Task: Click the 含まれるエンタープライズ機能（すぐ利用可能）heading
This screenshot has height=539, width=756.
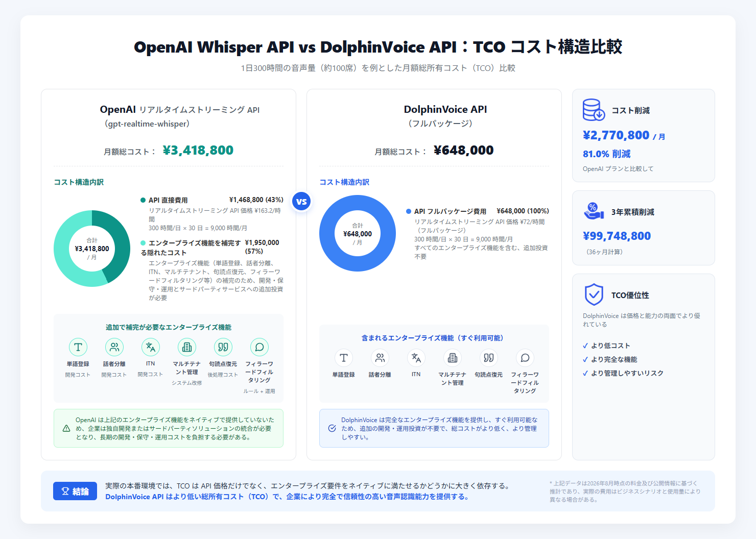Action: pyautogui.click(x=434, y=338)
